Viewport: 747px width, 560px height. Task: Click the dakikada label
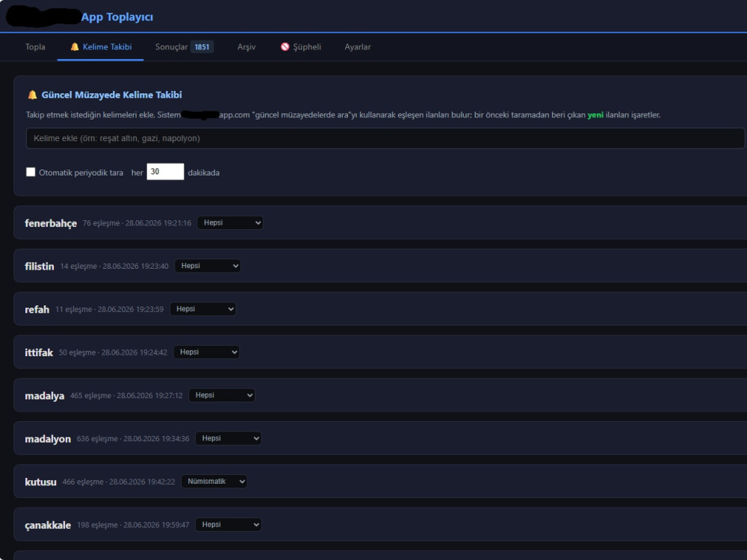pyautogui.click(x=203, y=172)
